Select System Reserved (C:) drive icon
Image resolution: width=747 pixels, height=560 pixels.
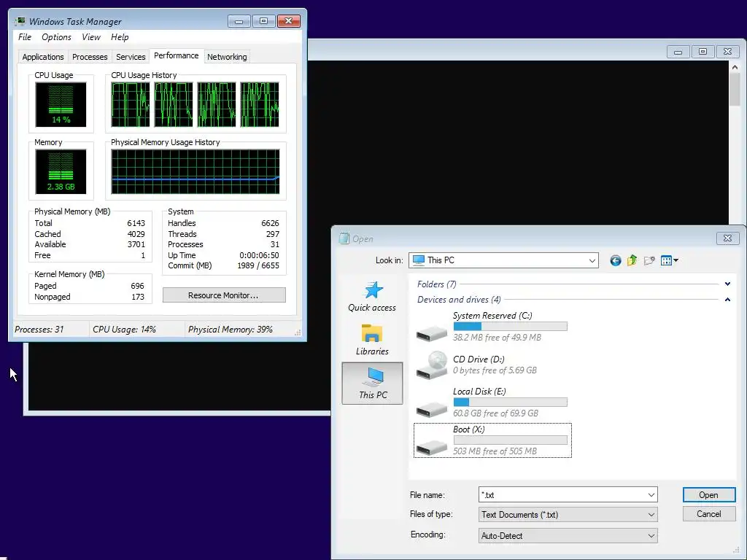(432, 332)
